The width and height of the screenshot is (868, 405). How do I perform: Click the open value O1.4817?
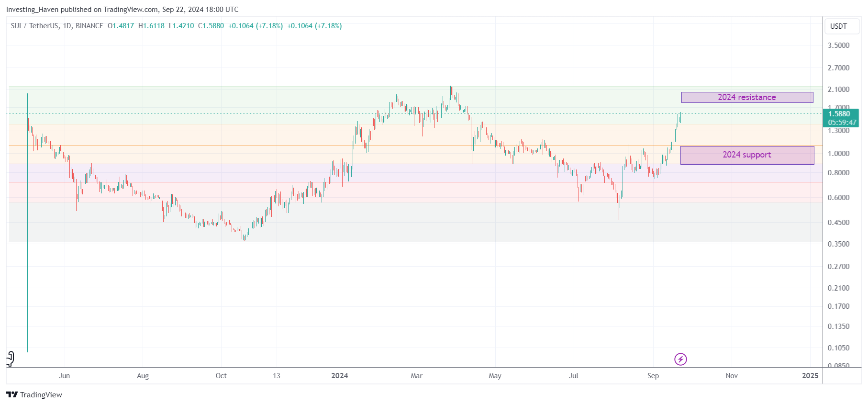click(121, 26)
